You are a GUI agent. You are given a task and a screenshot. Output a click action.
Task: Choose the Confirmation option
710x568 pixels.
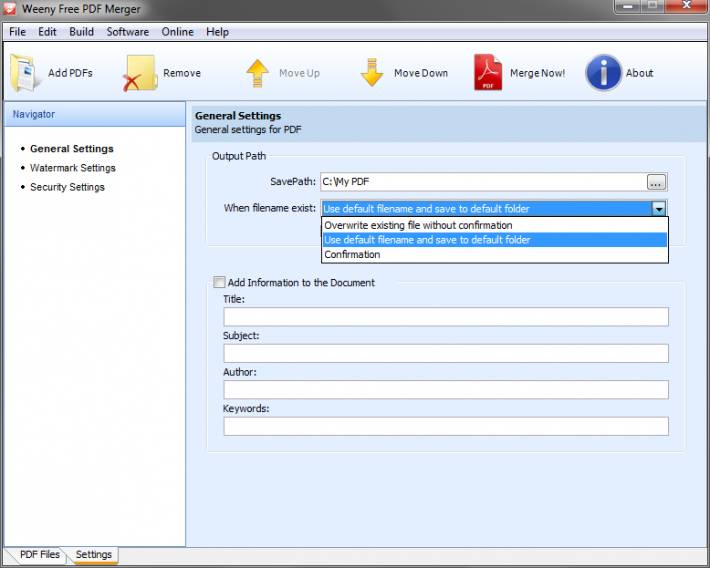(x=494, y=254)
